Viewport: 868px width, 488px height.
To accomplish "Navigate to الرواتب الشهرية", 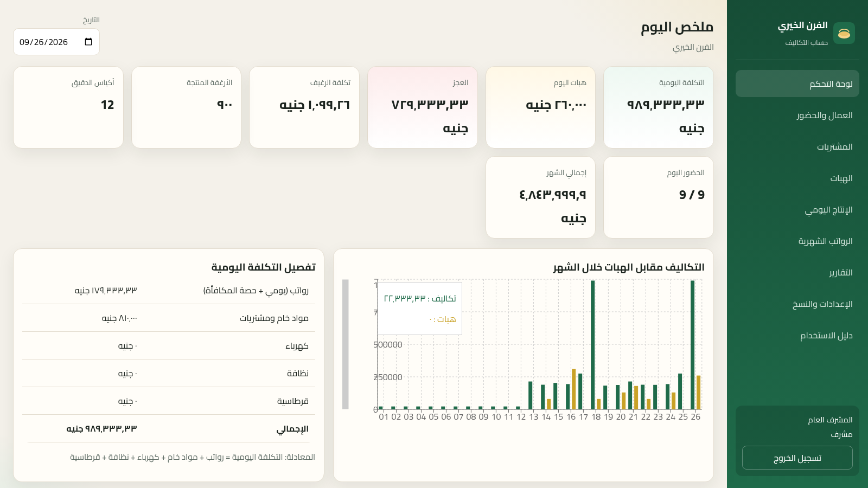I will 797,241.
